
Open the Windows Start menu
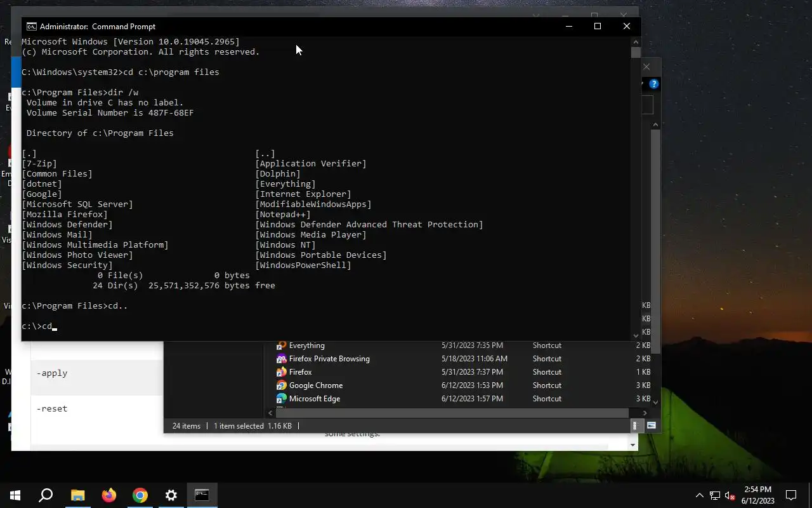point(15,495)
